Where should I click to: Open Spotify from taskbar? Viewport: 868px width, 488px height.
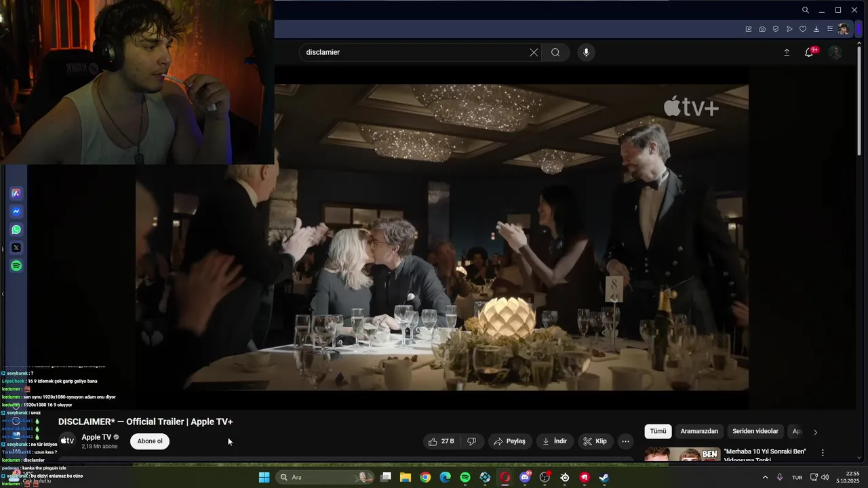point(465,477)
